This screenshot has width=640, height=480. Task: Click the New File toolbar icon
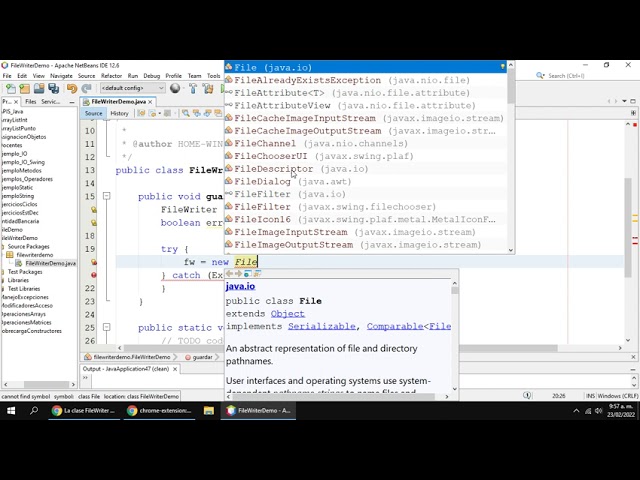coord(11,88)
